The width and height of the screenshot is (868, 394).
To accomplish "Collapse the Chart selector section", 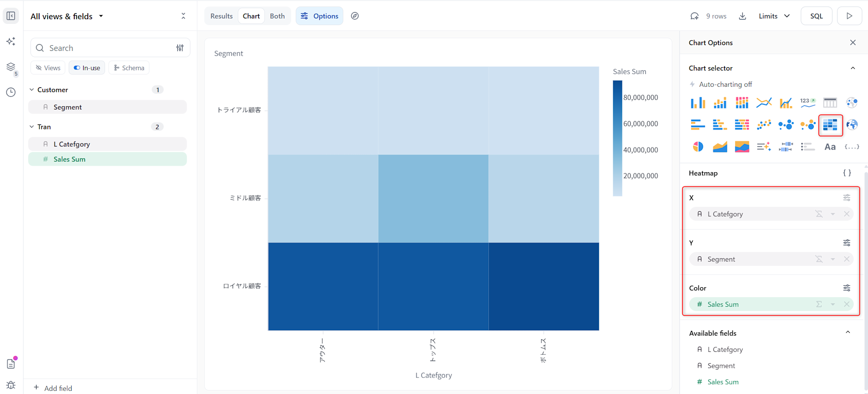I will 853,68.
